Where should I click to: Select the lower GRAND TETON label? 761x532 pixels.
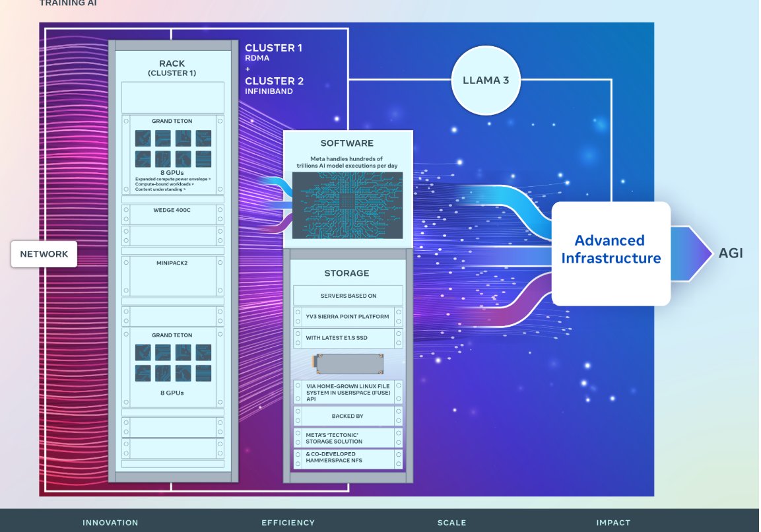pos(172,335)
